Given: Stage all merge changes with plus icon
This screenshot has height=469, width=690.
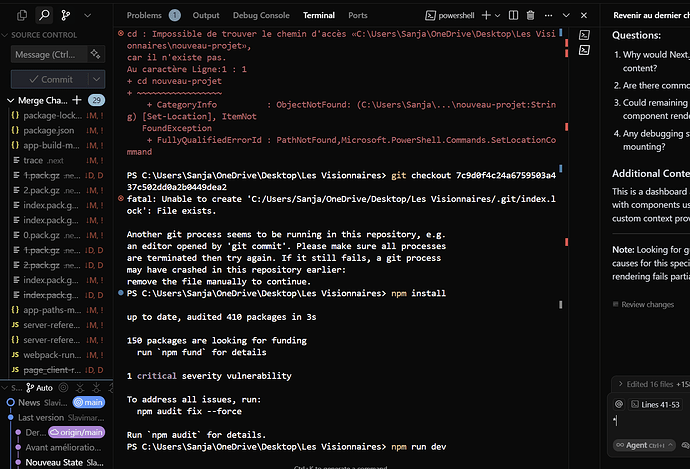Looking at the screenshot, I should (77, 100).
